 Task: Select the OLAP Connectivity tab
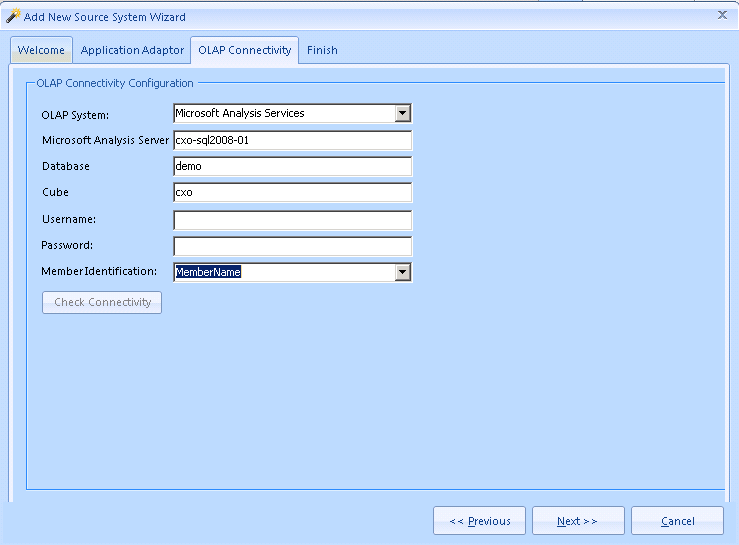tap(245, 50)
